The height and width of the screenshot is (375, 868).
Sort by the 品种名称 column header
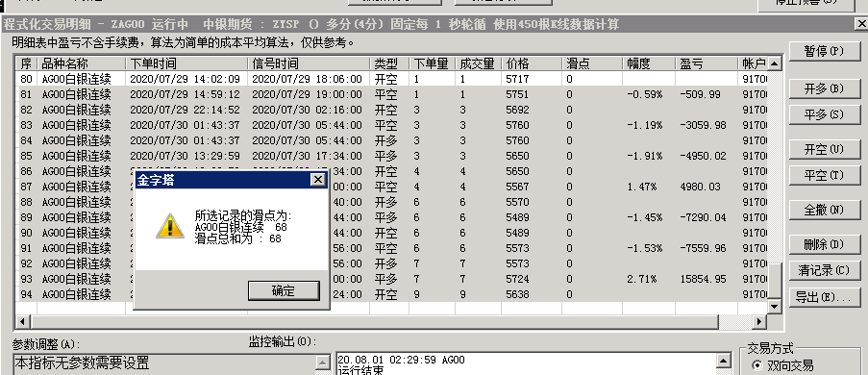(82, 63)
